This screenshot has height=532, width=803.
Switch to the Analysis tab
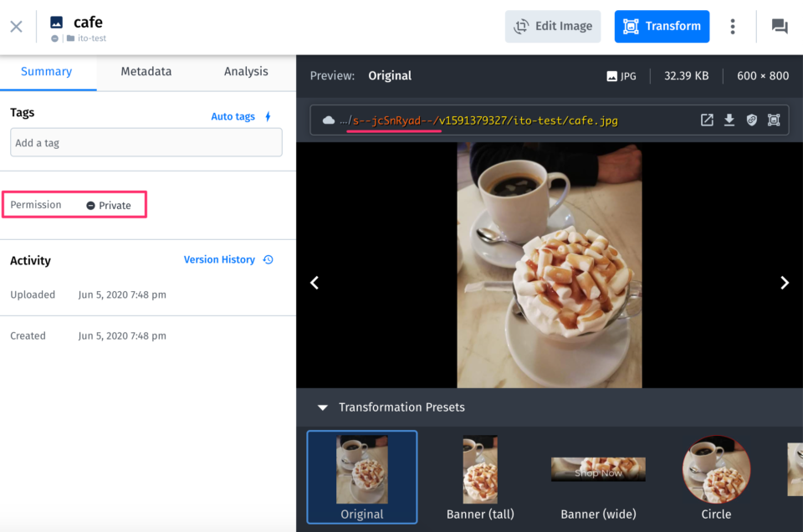pos(245,71)
